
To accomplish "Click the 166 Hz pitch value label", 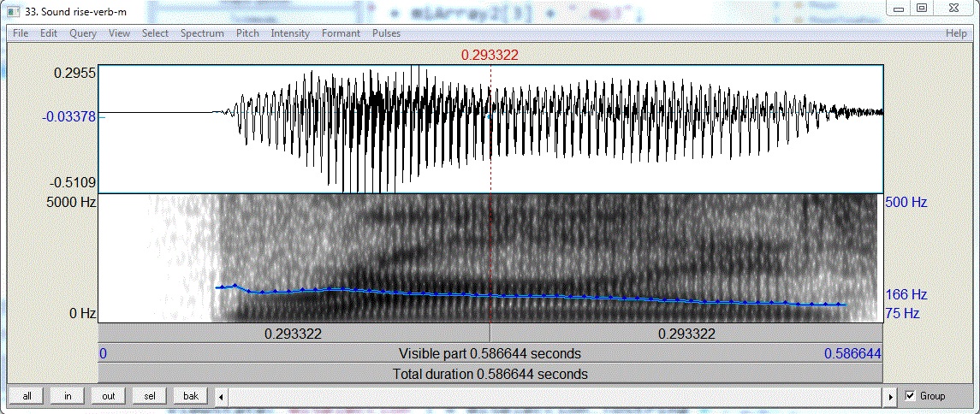I will pos(906,294).
